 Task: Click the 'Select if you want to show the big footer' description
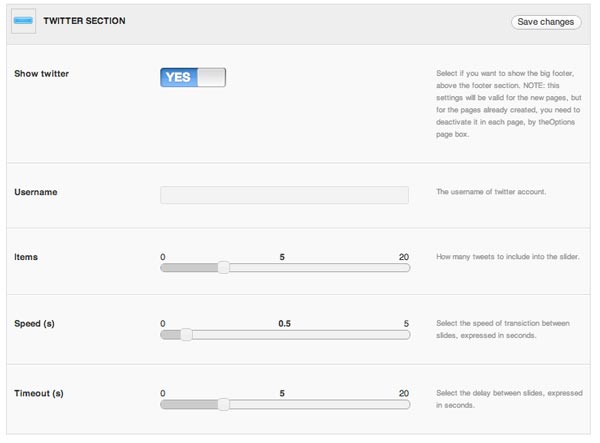(509, 104)
